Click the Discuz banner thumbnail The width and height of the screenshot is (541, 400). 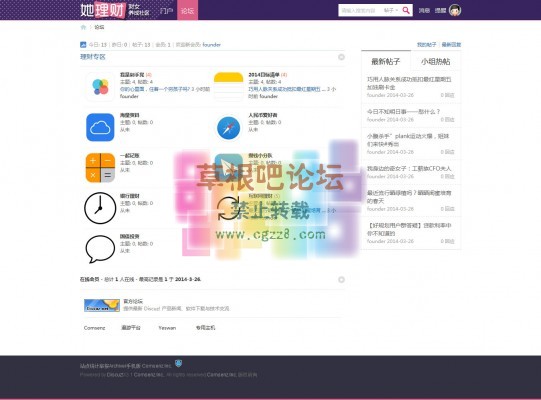[x=102, y=305]
